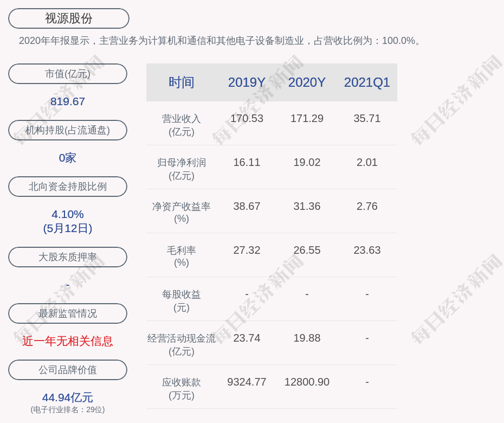Click the 应收账款 dash under 2021Q1
The image size is (504, 423).
click(x=367, y=382)
